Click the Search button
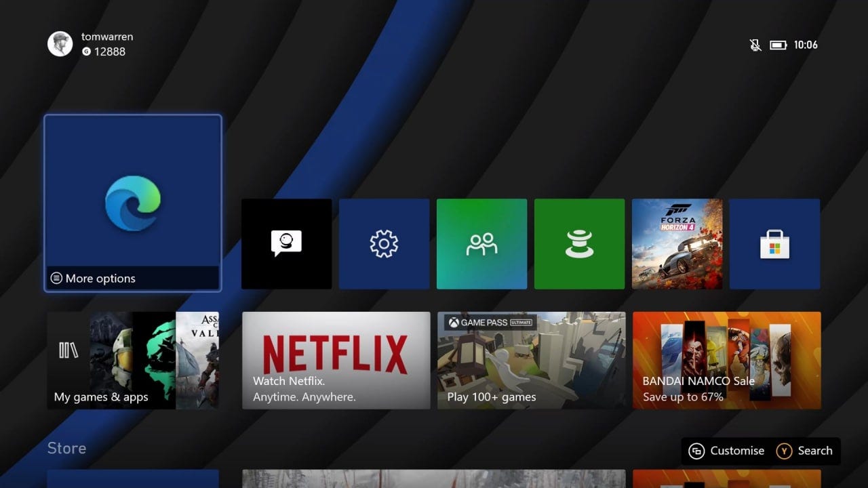This screenshot has height=488, width=868. (x=804, y=451)
